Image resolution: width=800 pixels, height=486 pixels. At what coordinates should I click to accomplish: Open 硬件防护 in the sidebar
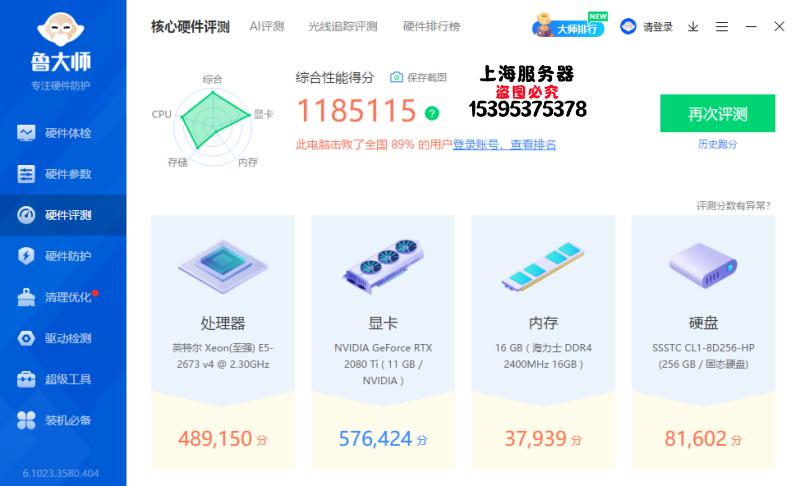point(63,256)
